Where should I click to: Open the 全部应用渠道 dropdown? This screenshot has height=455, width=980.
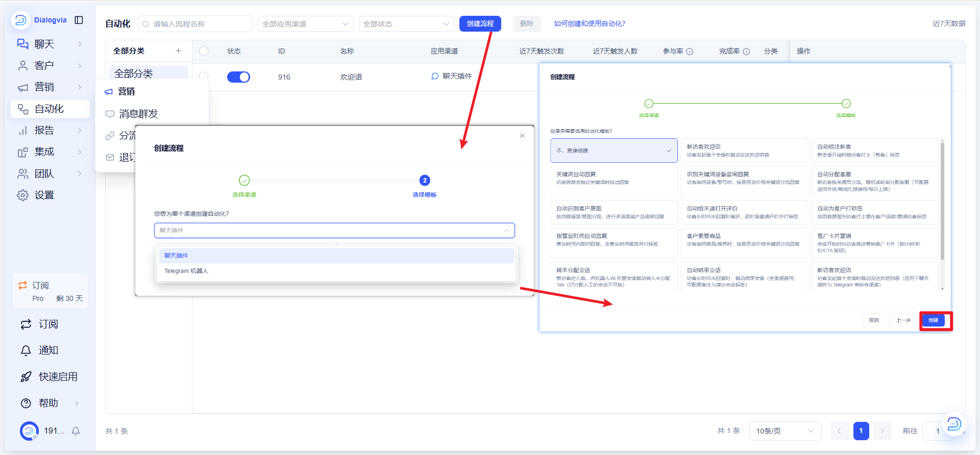click(x=305, y=24)
